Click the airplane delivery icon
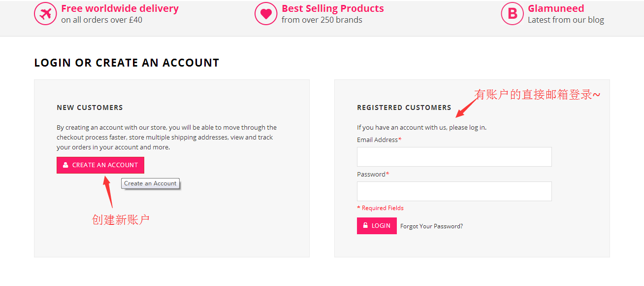The height and width of the screenshot is (286, 644). click(x=45, y=14)
